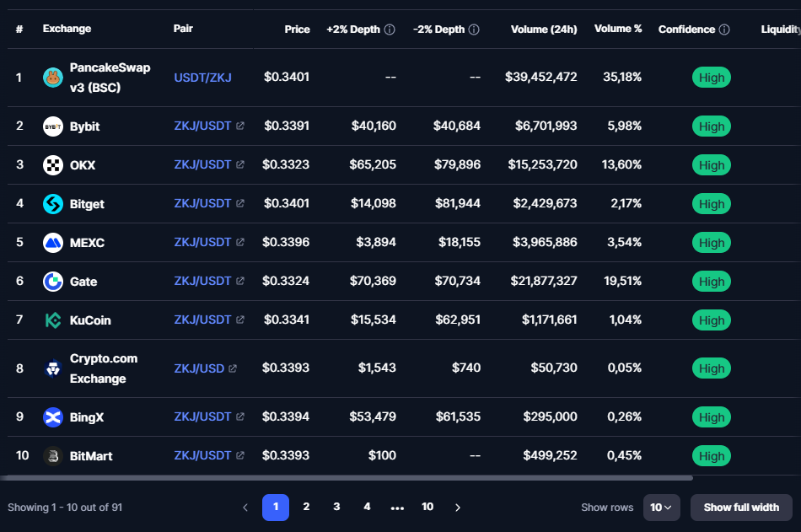Screen dimensions: 801x532
Task: Click the Show full width button
Action: [x=741, y=508]
